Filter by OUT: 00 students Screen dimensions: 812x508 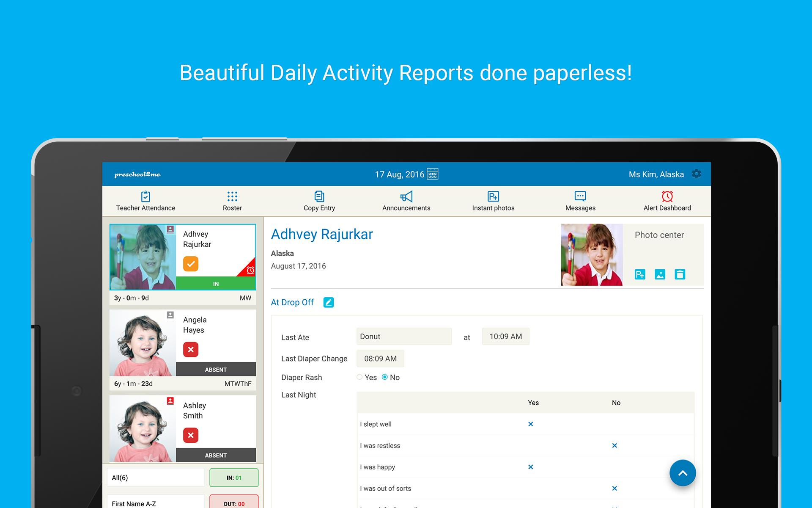click(234, 502)
